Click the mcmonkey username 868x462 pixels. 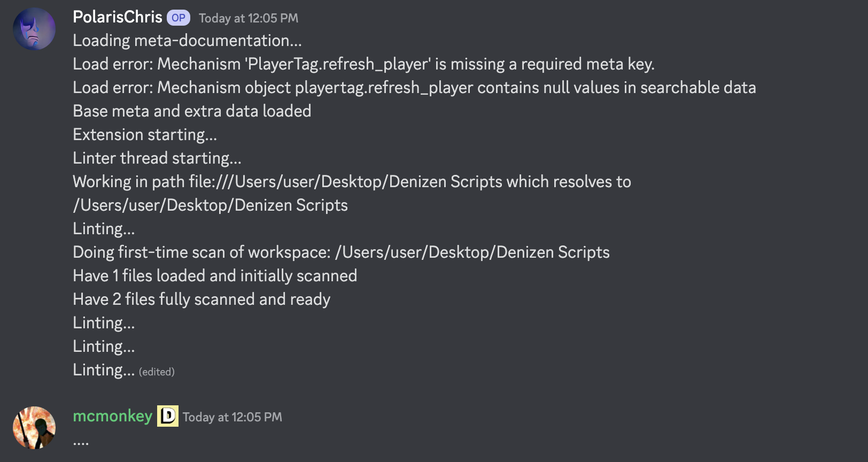[113, 416]
